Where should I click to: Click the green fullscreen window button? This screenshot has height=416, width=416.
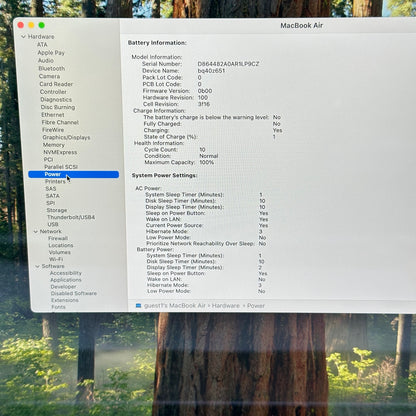click(42, 25)
